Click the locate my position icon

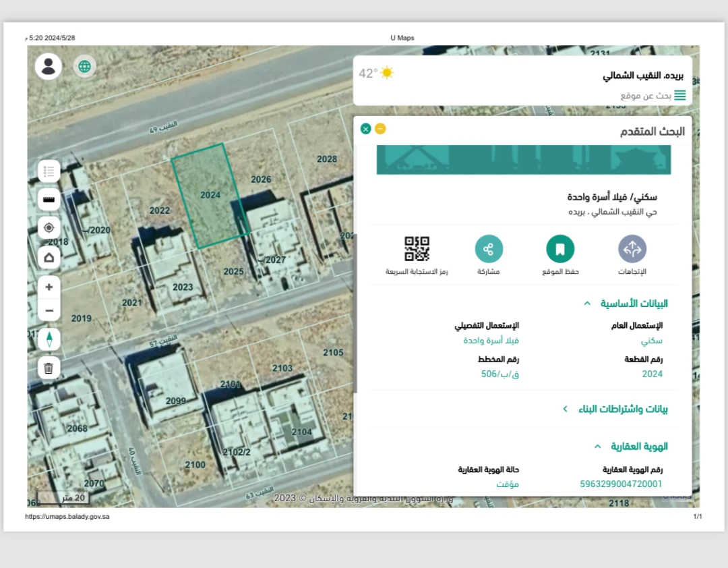pyautogui.click(x=49, y=228)
